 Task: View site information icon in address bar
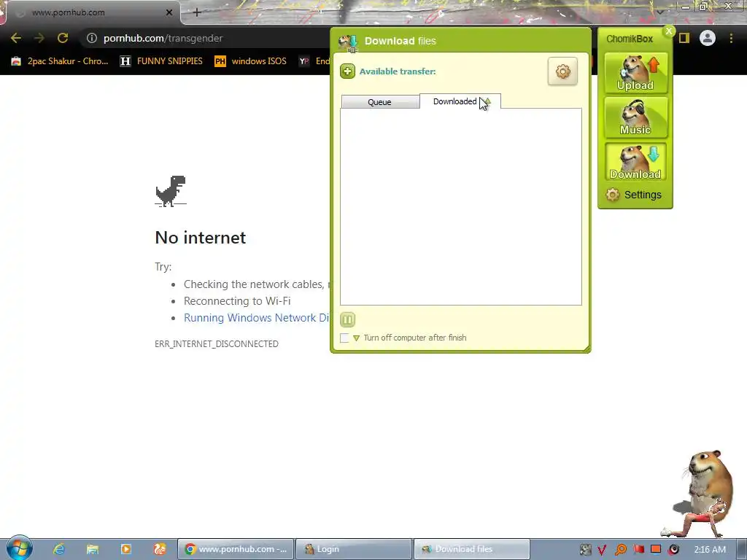[92, 38]
